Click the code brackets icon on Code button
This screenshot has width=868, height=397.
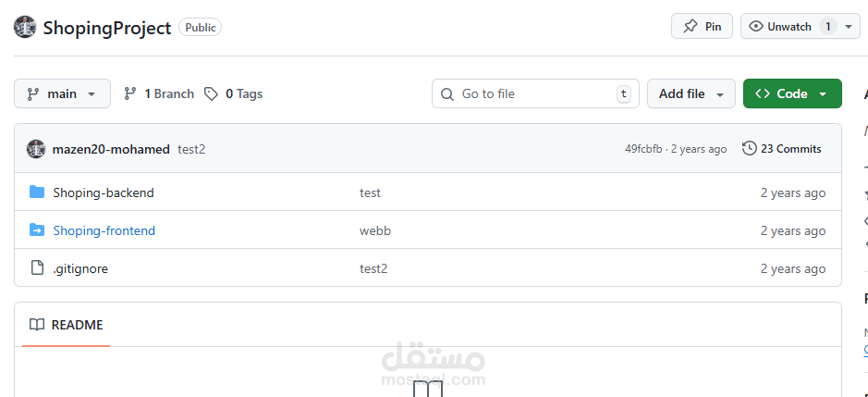pyautogui.click(x=763, y=93)
